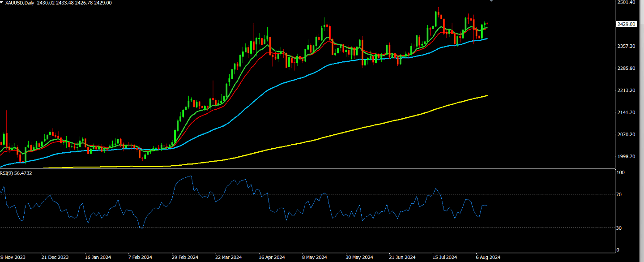Image resolution: width=644 pixels, height=262 pixels.
Task: Click the 1998.70 price axis label
Action: 626,156
